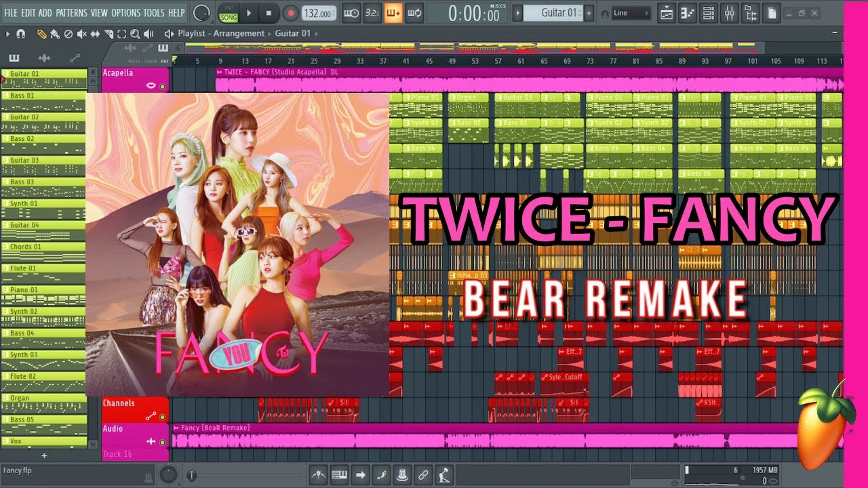Open the PATTERNS menu
The image size is (868, 488).
(71, 13)
